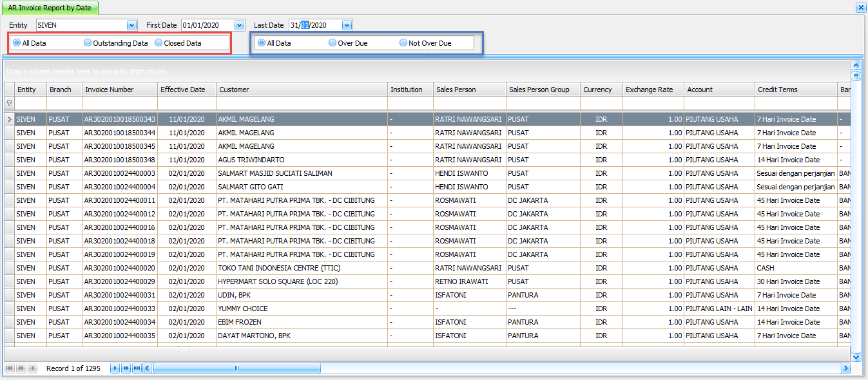The height and width of the screenshot is (380, 868).
Task: Open the First Date calendar dropdown
Action: tap(240, 25)
